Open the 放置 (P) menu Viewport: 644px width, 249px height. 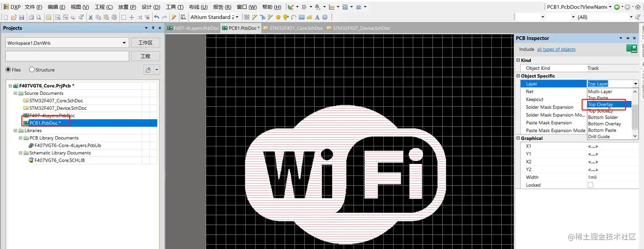click(127, 7)
